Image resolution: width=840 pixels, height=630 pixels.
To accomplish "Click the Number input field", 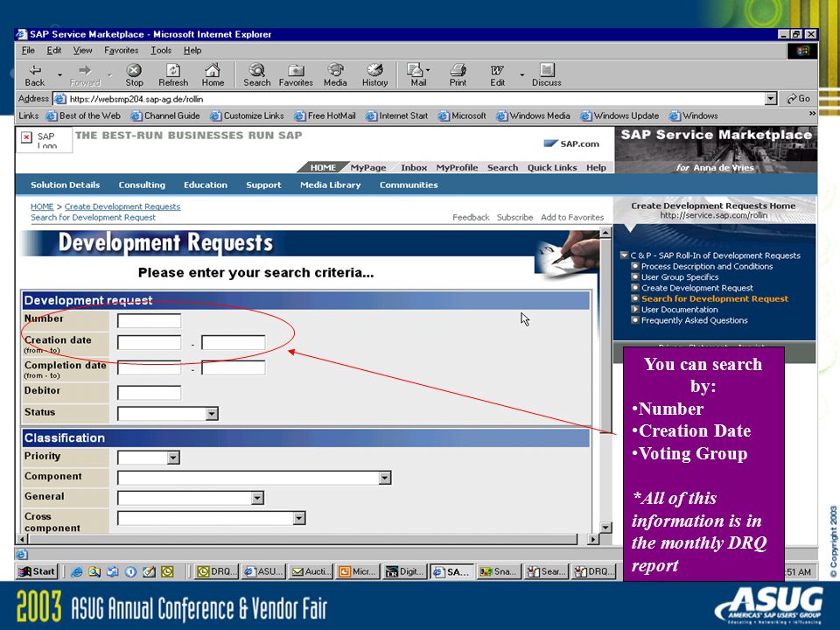I will [x=149, y=320].
